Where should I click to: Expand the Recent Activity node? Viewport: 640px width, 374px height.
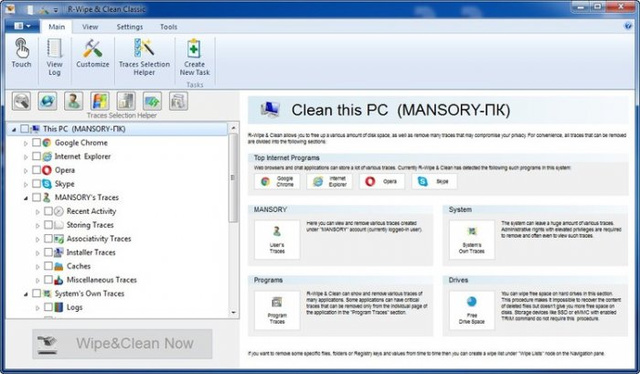pos(38,212)
